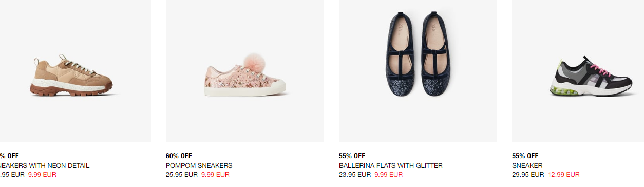The image size is (644, 187).
Task: Open the Sneakers with Neon Detail link
Action: click(45, 166)
